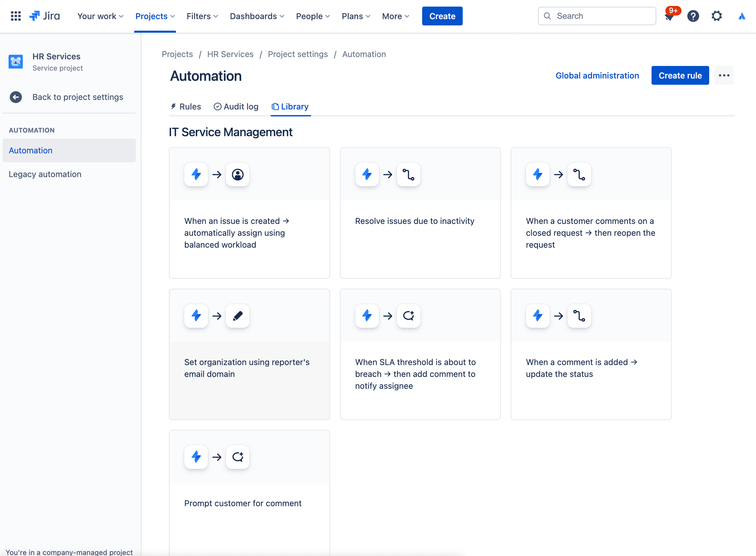Click the balanced workload assignment automation icon

(x=237, y=174)
